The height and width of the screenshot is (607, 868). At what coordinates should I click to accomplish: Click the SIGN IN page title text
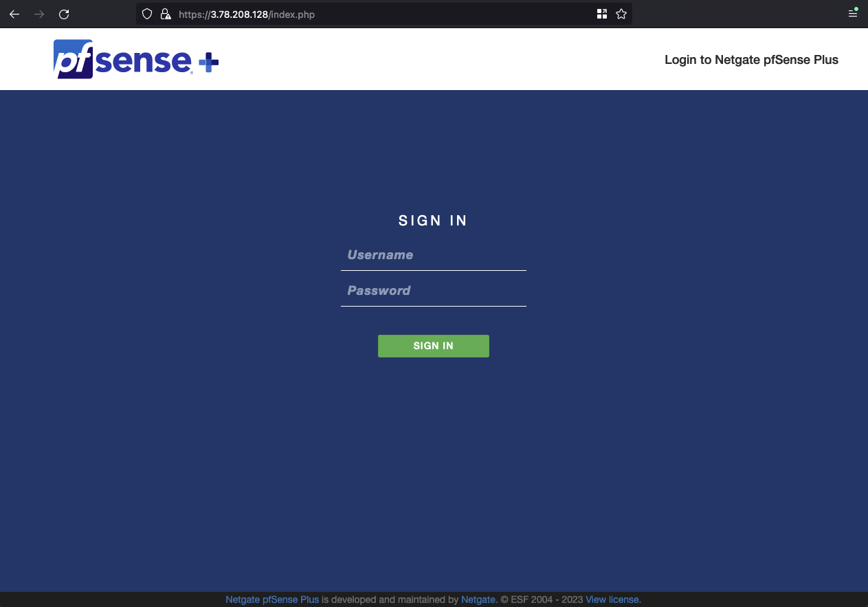click(x=433, y=221)
